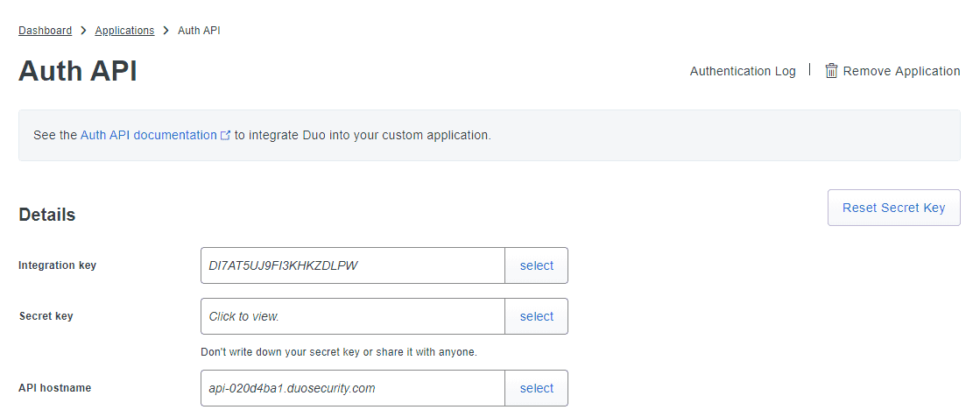The width and height of the screenshot is (980, 417).
Task: Click the API hostname field label
Action: pos(54,388)
